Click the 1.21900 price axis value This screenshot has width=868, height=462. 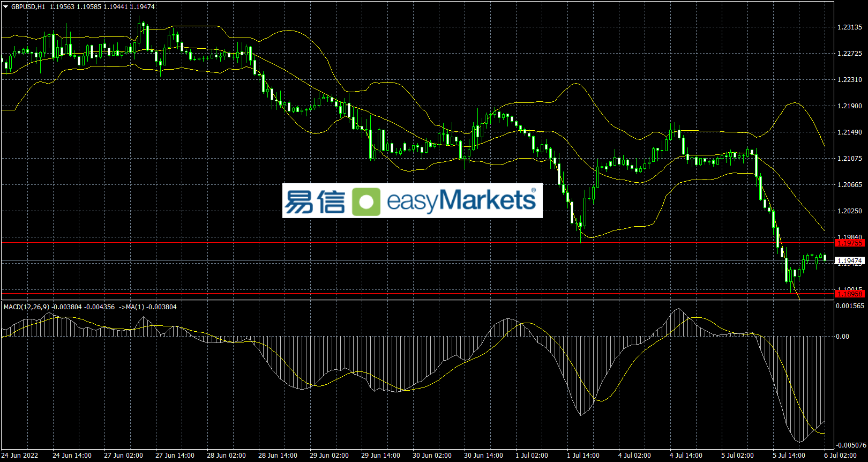[850, 106]
